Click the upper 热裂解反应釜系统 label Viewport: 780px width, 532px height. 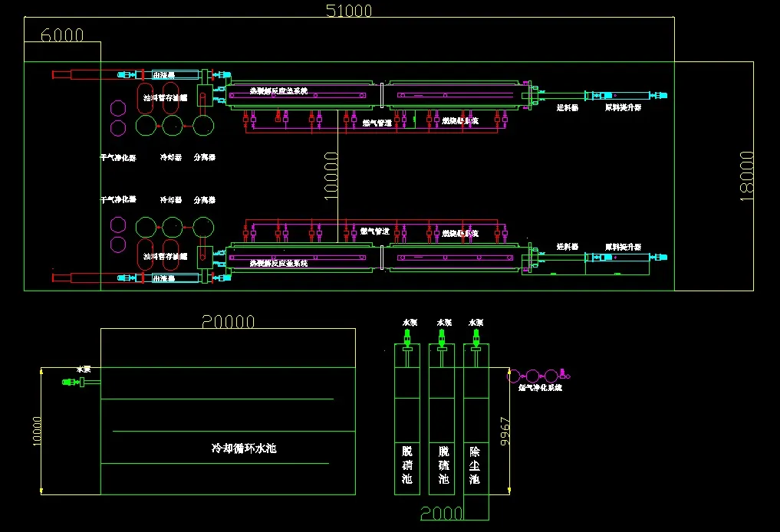[x=278, y=91]
